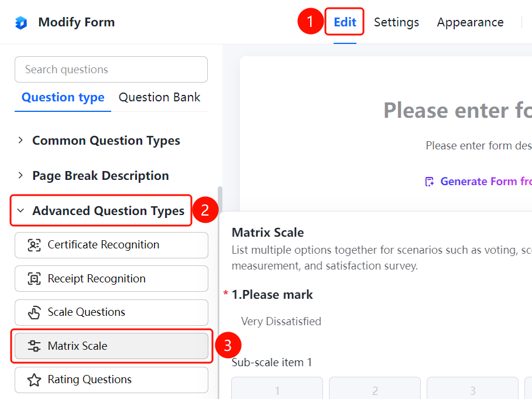Click the Matrix Scale sliders icon

[34, 346]
